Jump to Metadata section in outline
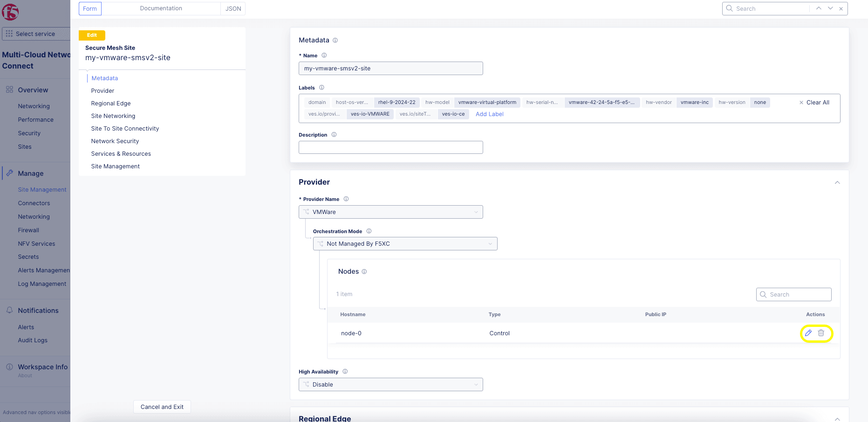This screenshot has height=422, width=868. [105, 78]
